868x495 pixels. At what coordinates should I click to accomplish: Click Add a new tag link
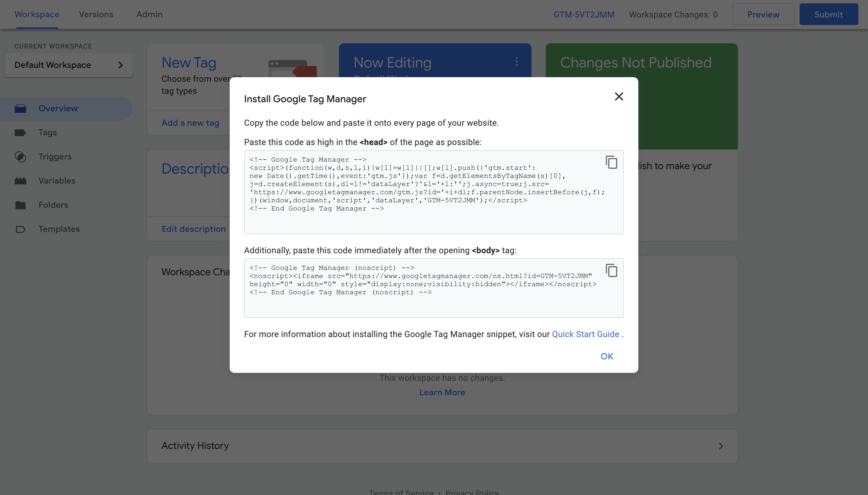[x=190, y=123]
